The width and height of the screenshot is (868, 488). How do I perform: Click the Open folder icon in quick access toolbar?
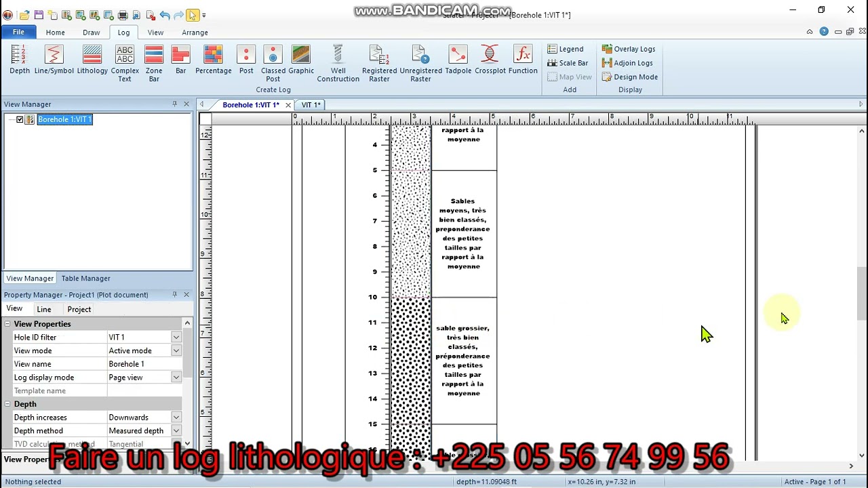tap(24, 15)
